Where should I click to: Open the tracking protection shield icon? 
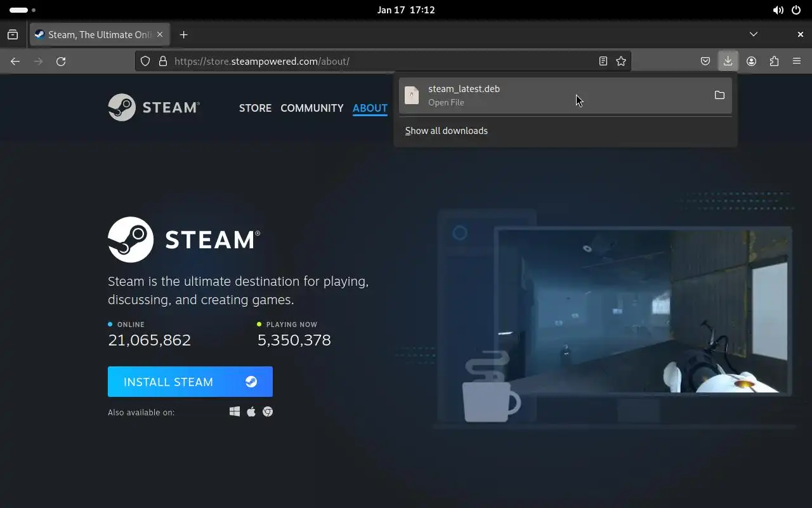click(x=145, y=61)
